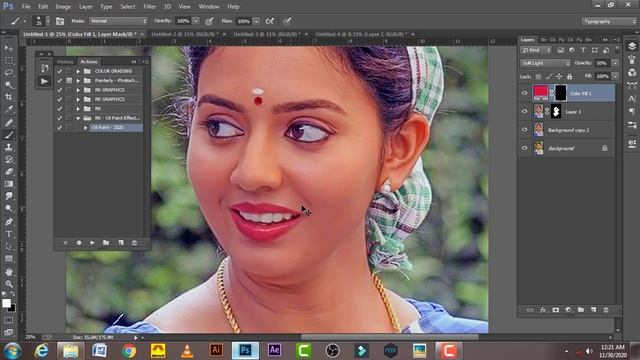The width and height of the screenshot is (640, 360).
Task: Hide the Color Fill 1 layer
Action: click(524, 93)
